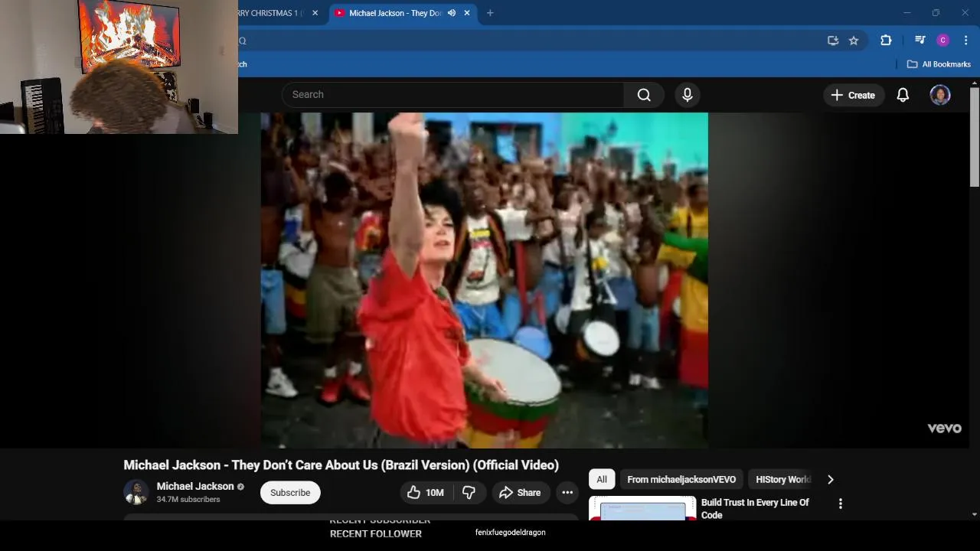Screen dimensions: 980x551
Task: Open media controls icon in toolbar
Action: click(920, 41)
